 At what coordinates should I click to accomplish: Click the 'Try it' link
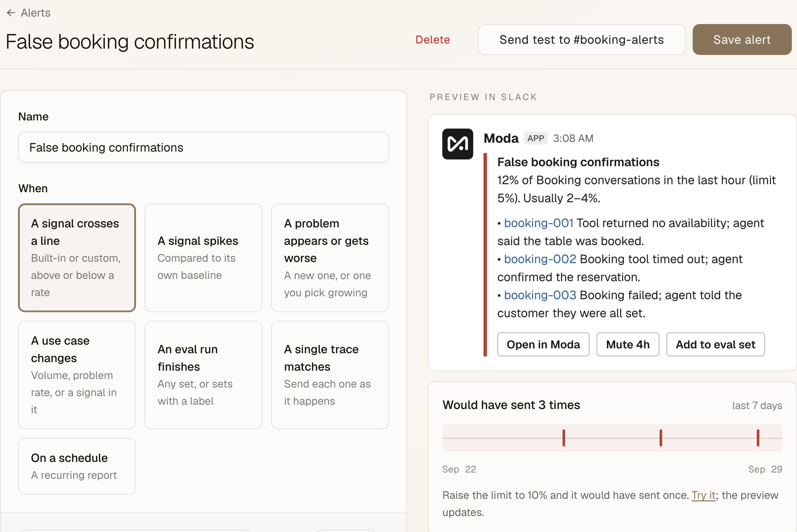tap(704, 495)
